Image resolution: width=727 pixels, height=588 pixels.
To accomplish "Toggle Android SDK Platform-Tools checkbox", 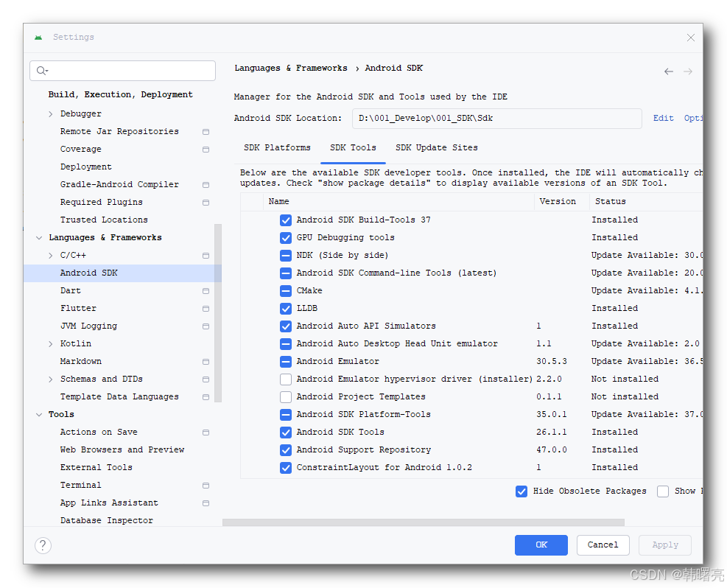I will [286, 414].
